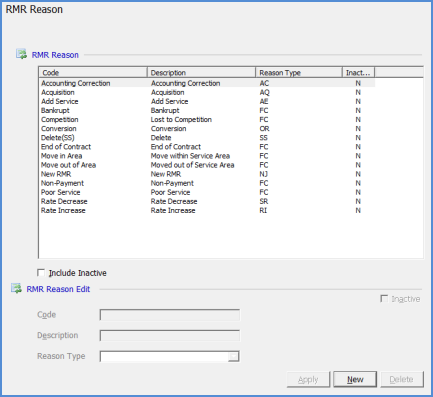Image resolution: width=433 pixels, height=397 pixels.
Task: Open the Reason Type dropdown arrow
Action: point(234,356)
